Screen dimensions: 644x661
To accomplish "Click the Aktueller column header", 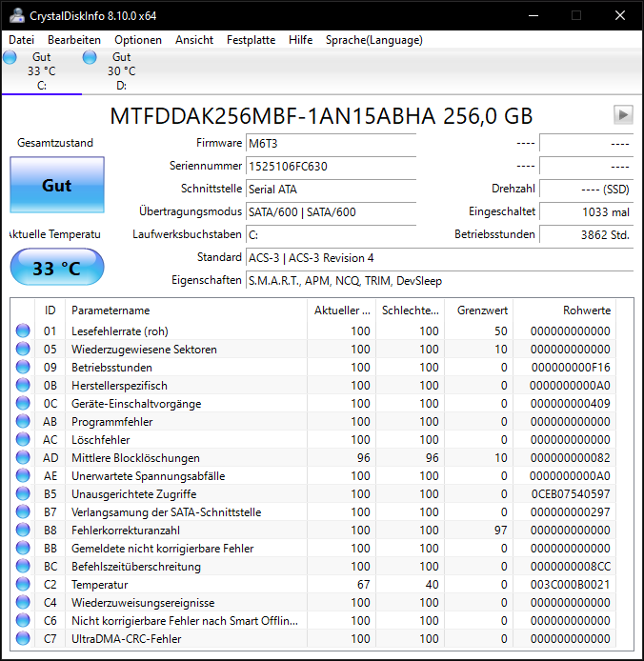I will click(342, 310).
